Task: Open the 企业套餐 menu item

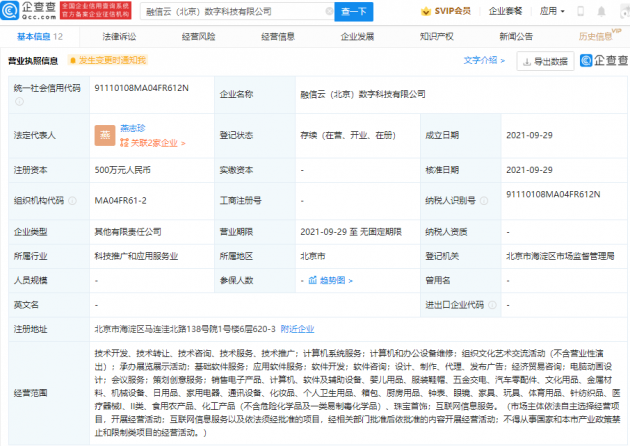Action: (x=505, y=11)
